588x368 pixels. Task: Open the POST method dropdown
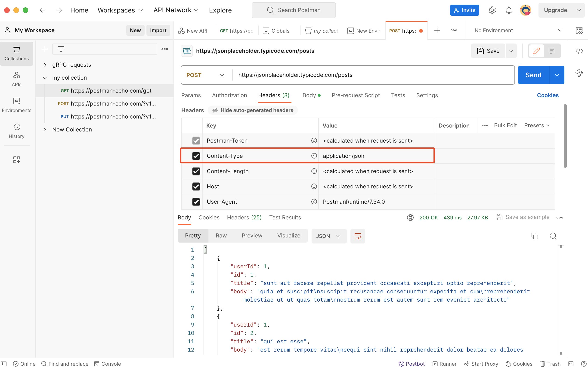(205, 75)
